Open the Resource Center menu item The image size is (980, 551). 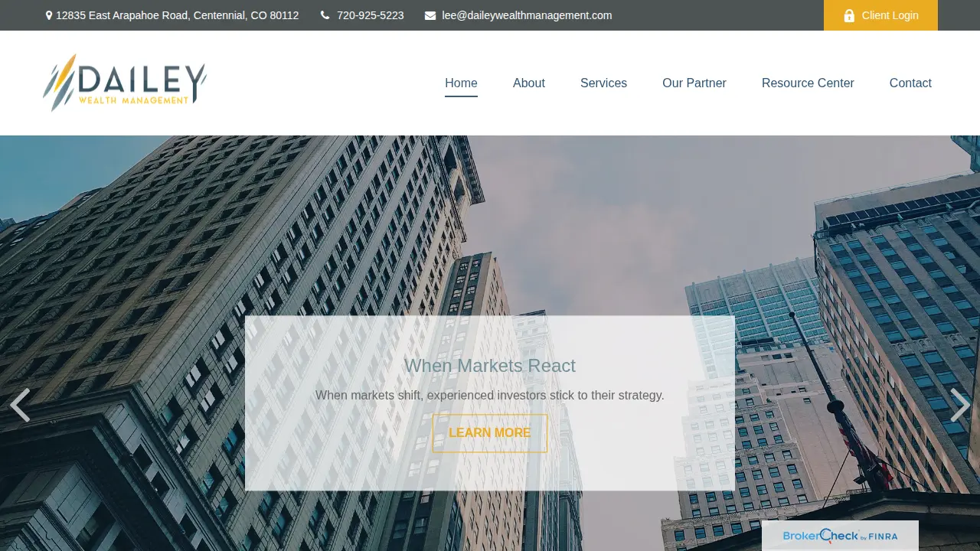(808, 83)
